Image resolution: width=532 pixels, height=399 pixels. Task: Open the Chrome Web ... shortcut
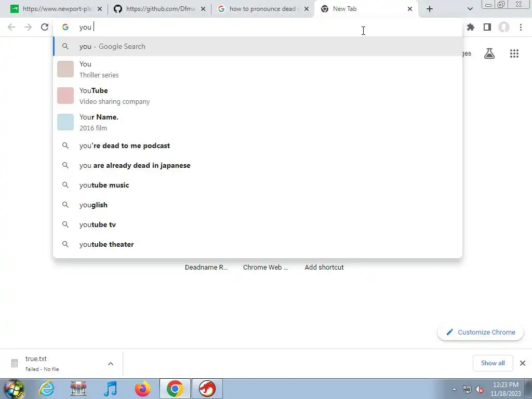pyautogui.click(x=265, y=268)
